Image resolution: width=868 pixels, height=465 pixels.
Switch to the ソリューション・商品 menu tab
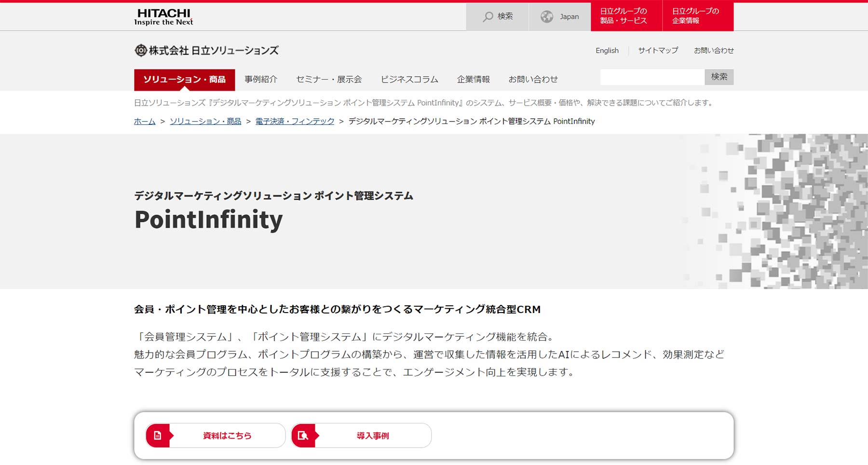(x=185, y=79)
